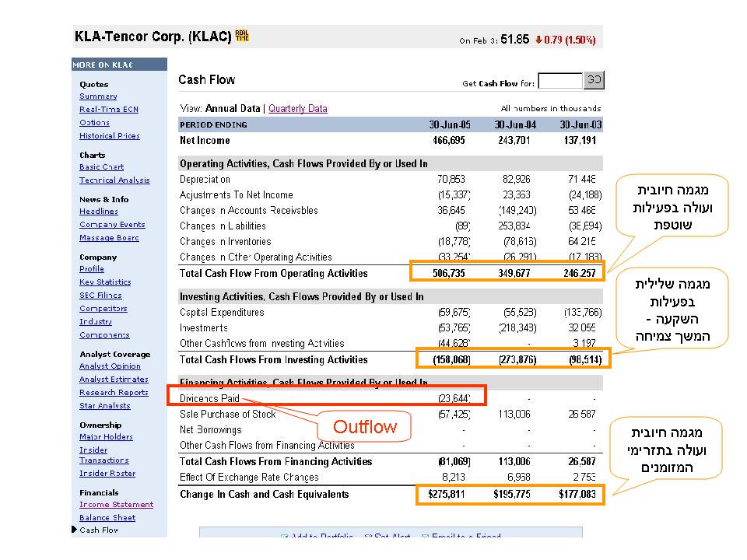This screenshot has height=560, width=747.
Task: Open the Message Board link
Action: (x=109, y=238)
